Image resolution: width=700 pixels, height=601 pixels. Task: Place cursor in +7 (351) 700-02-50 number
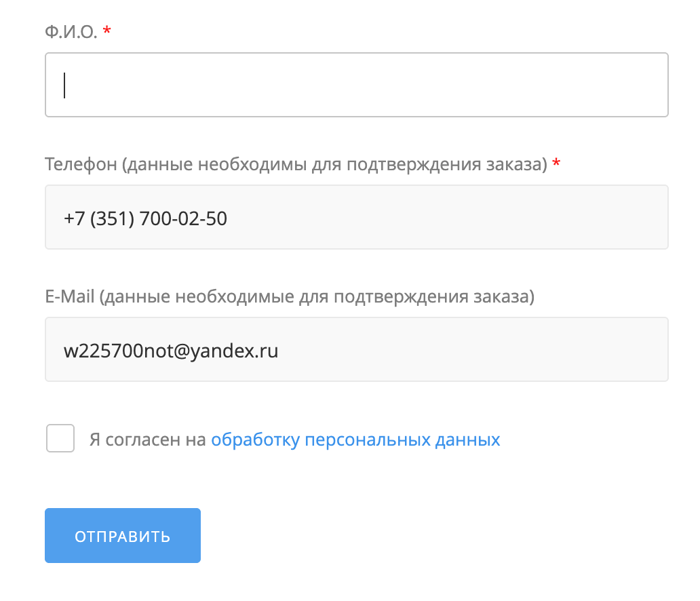tap(146, 218)
